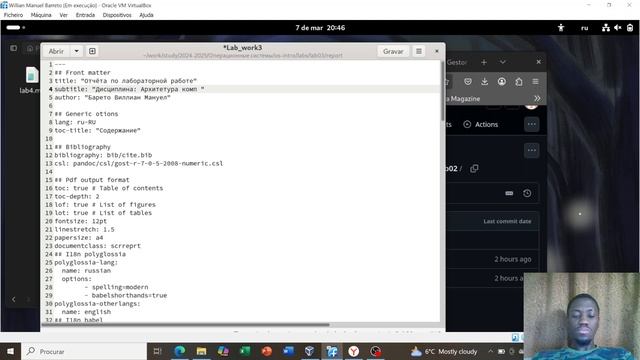Open the accessibility icon in GNOME top bar

pos(561,28)
